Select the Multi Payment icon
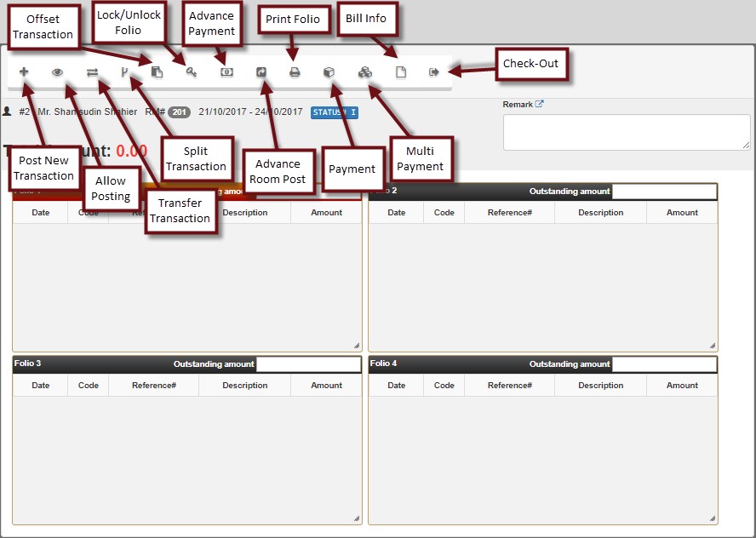Viewport: 756px width, 538px height. (x=364, y=72)
